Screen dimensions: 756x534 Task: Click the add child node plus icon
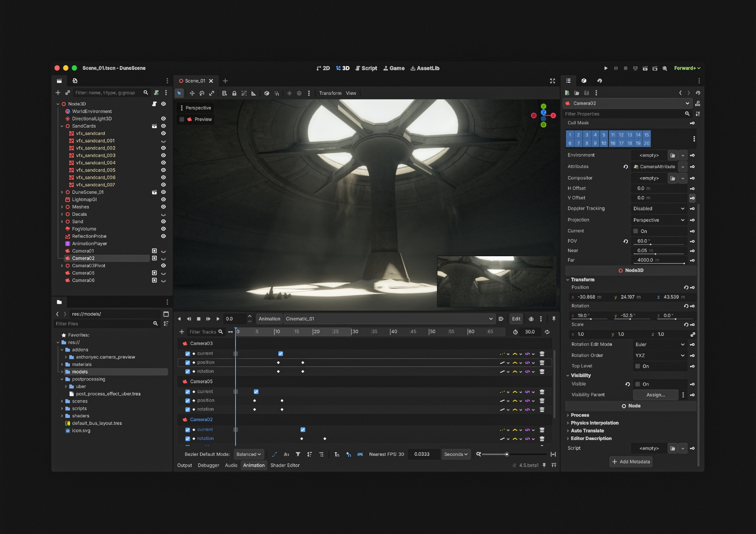[x=58, y=93]
